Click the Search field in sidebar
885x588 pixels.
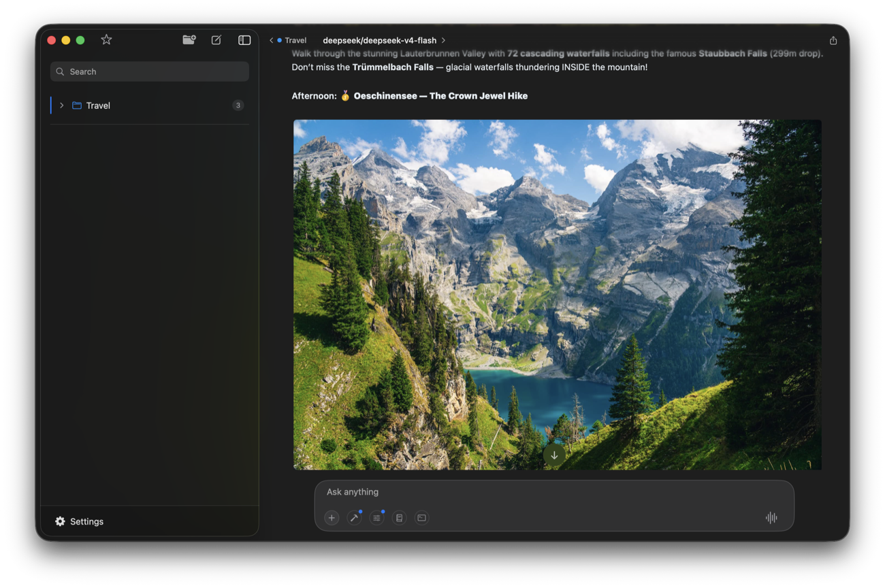pyautogui.click(x=150, y=71)
